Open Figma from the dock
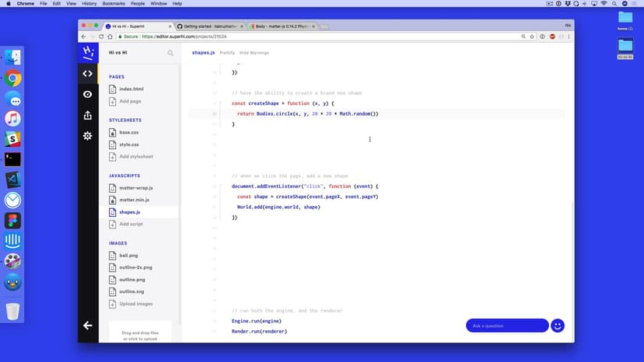Image resolution: width=644 pixels, height=362 pixels. coord(12,221)
